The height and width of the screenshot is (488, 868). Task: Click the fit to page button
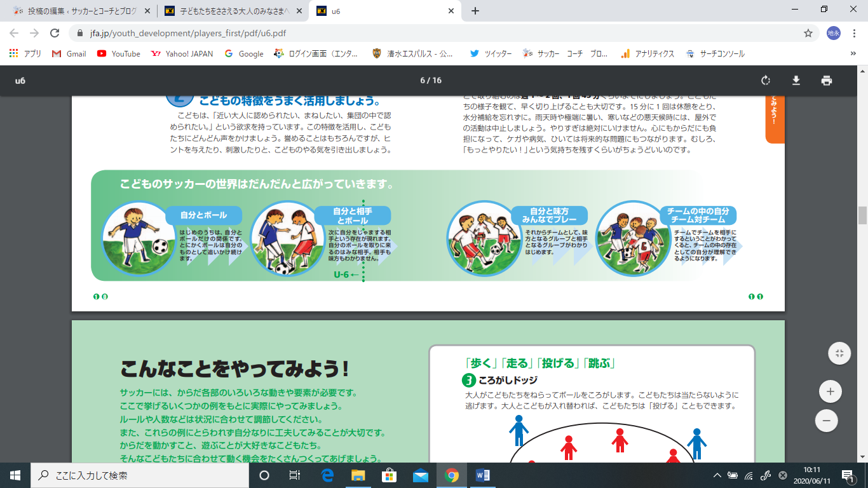click(x=839, y=353)
